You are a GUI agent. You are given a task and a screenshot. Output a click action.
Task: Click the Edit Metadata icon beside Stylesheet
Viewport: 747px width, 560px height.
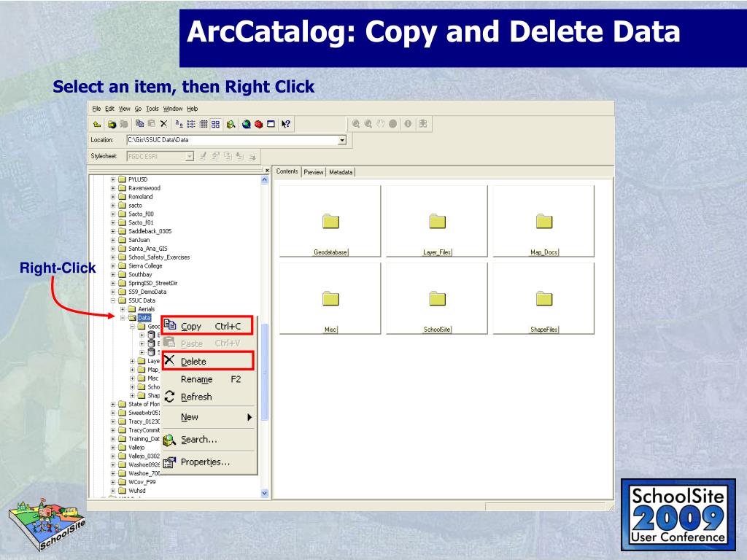tap(203, 156)
